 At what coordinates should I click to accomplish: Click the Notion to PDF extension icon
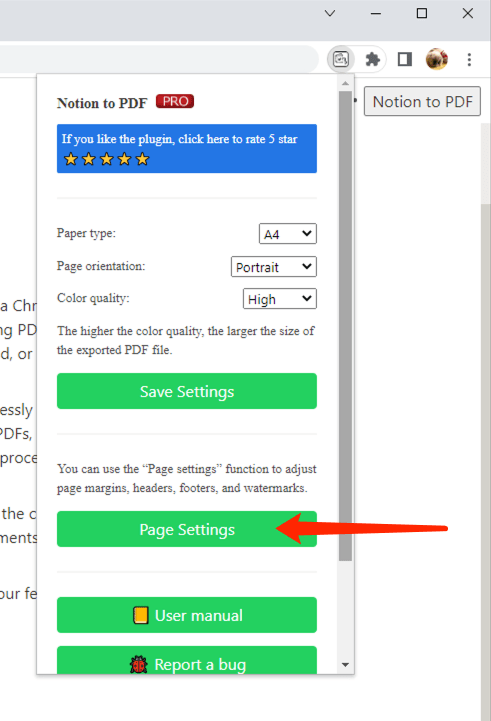point(341,59)
